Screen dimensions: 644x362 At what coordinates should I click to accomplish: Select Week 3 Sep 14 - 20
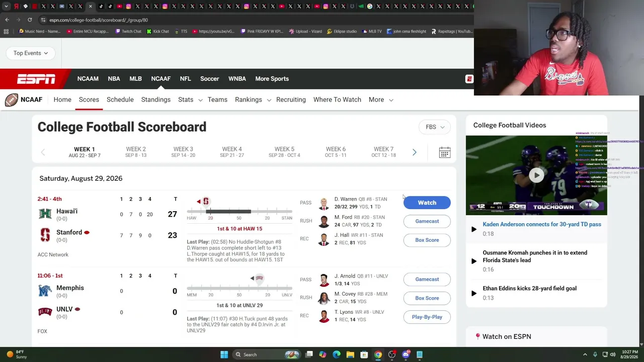pyautogui.click(x=183, y=152)
